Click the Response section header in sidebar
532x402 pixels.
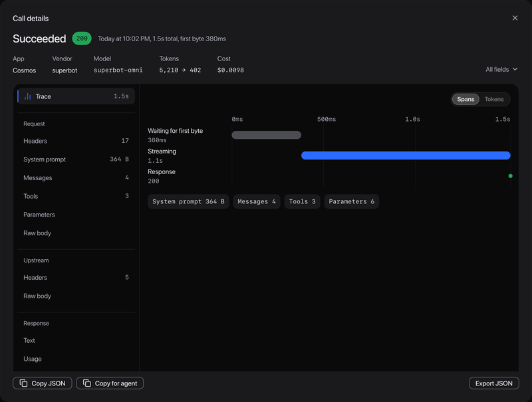(36, 324)
